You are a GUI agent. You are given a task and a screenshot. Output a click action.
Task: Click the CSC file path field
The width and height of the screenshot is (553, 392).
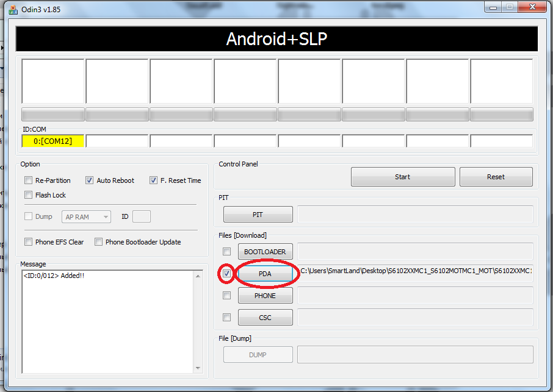coord(415,317)
